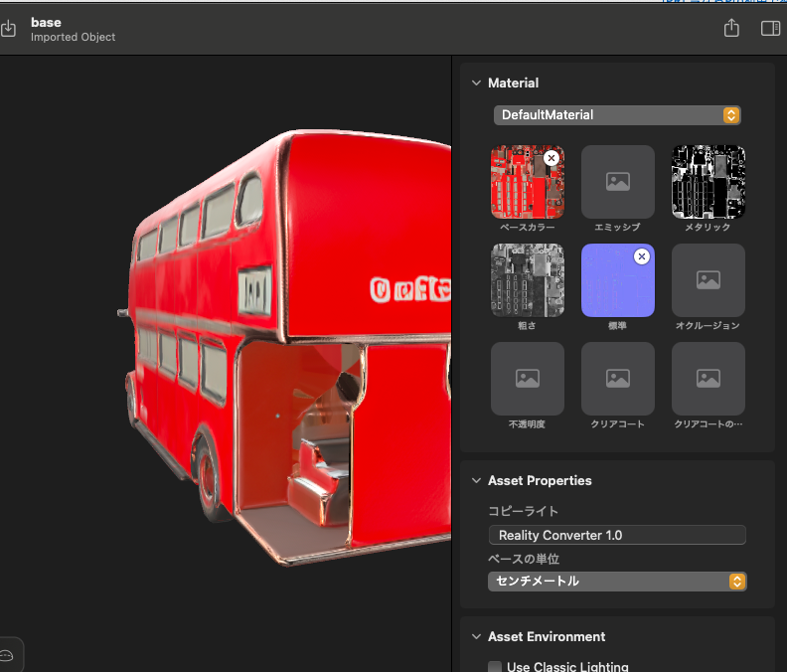Screen dimensions: 787x672
Task: Open the share/export menu icon
Action: click(731, 28)
